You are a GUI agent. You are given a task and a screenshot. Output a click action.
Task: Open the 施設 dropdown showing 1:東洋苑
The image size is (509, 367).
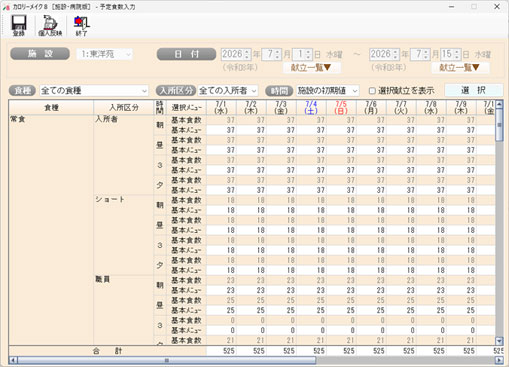pyautogui.click(x=105, y=54)
